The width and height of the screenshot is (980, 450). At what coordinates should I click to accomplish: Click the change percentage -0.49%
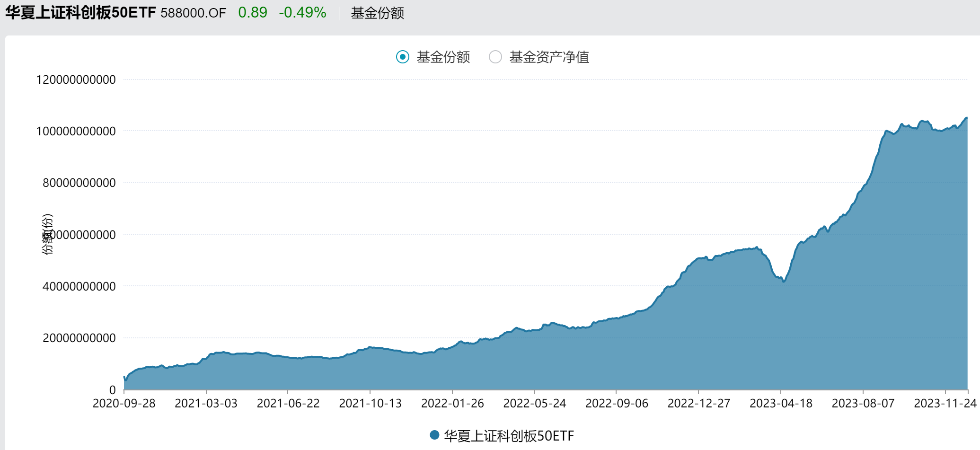[x=302, y=13]
